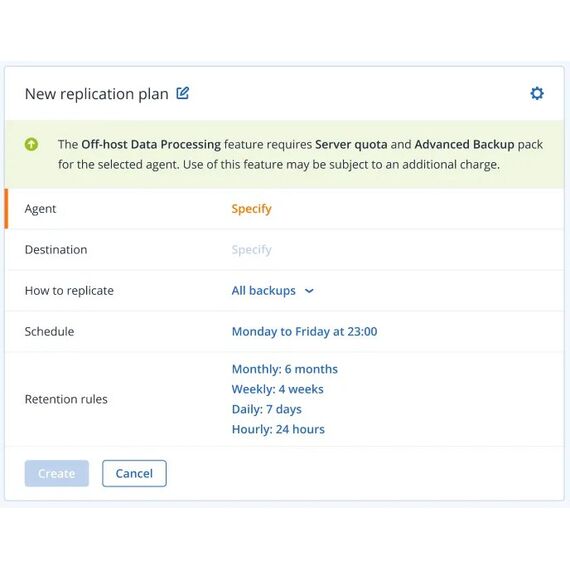This screenshot has height=570, width=570.
Task: Click the chevron next to All backups
Action: pos(309,291)
